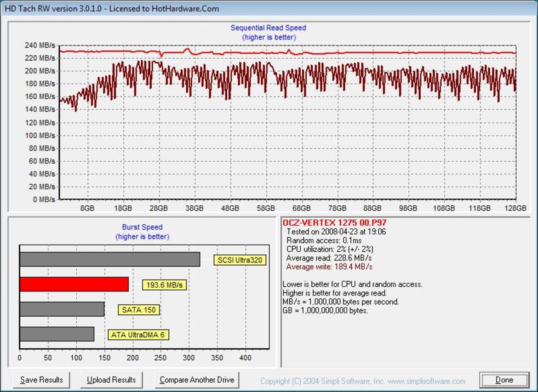Viewport: 538px width, 392px height.
Task: Click the 8GB axis label
Action: click(87, 208)
